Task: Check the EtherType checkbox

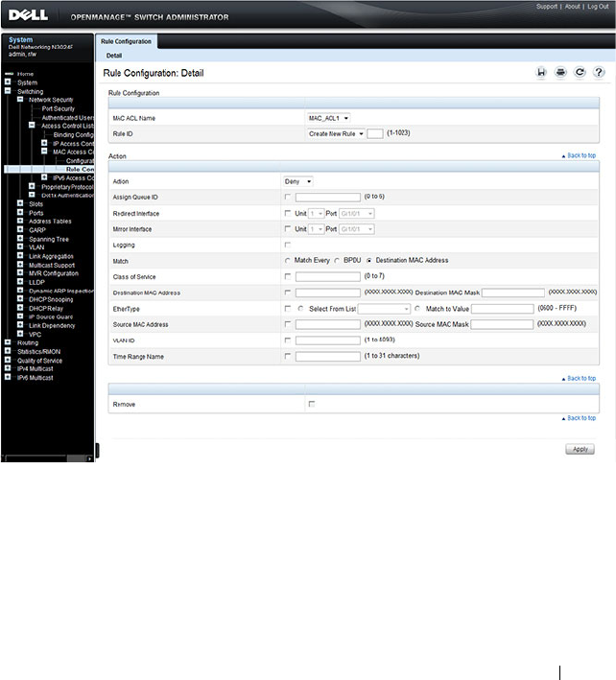Action: tap(287, 308)
